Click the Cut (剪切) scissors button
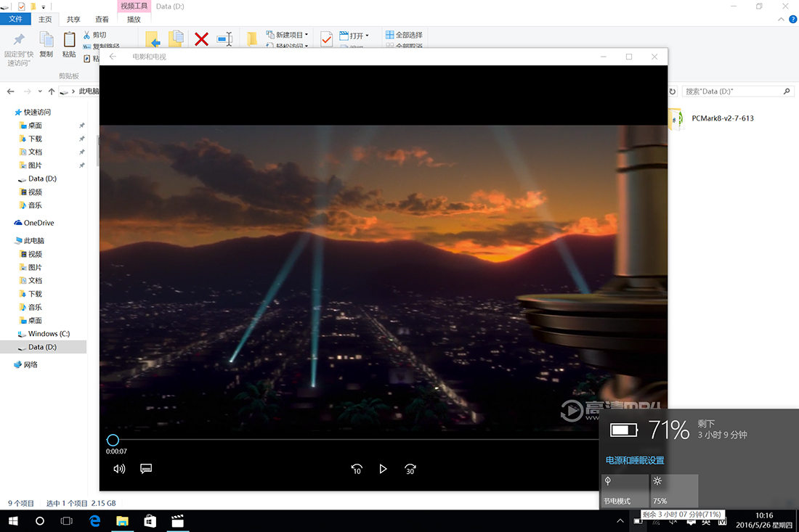 point(94,35)
